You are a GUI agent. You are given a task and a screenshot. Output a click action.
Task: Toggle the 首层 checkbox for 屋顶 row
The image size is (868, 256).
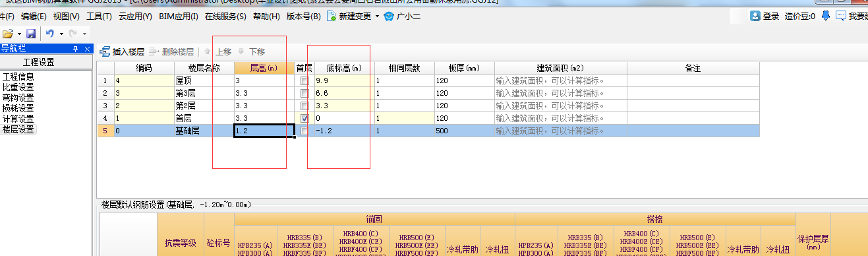tap(304, 80)
